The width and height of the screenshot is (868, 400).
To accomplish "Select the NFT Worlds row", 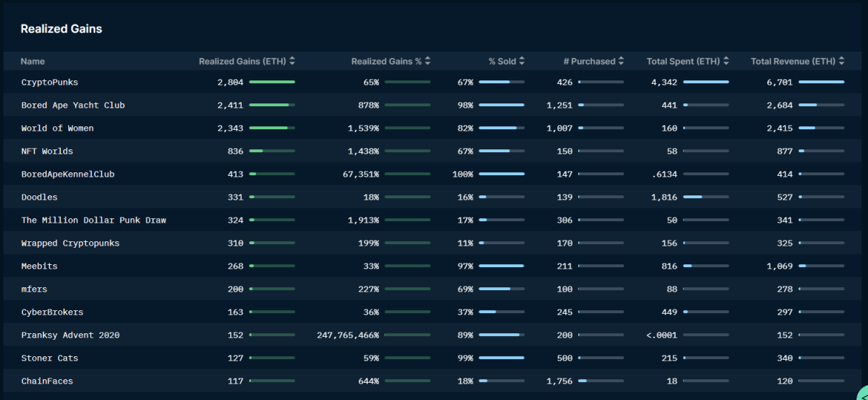I will tap(47, 152).
